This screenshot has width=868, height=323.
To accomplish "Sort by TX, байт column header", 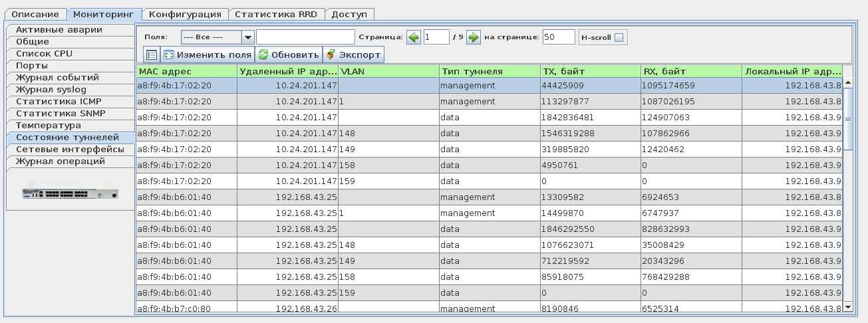I will pos(591,71).
